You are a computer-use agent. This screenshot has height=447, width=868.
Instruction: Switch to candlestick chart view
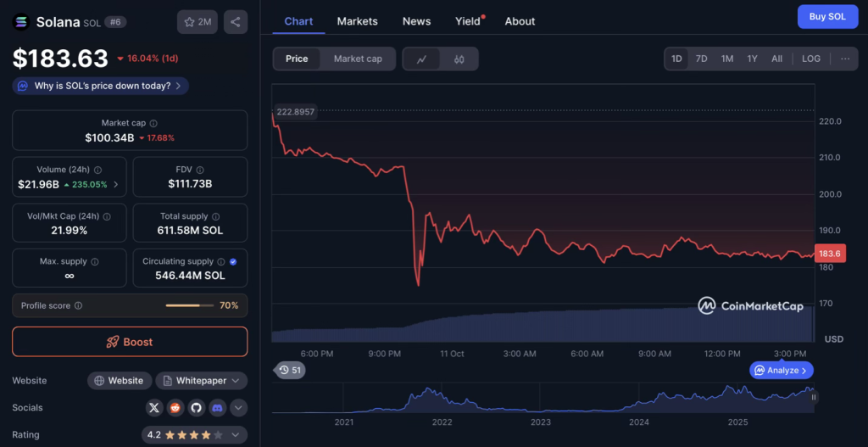[459, 59]
